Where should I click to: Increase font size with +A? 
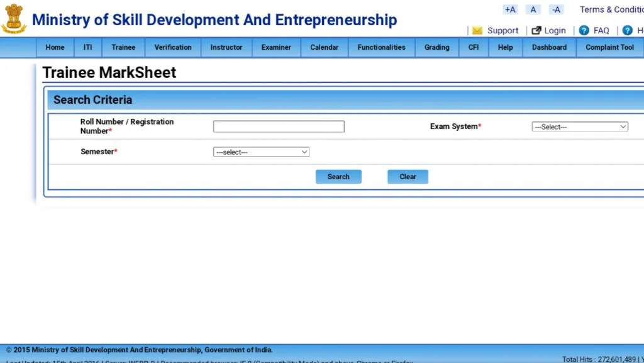(510, 9)
